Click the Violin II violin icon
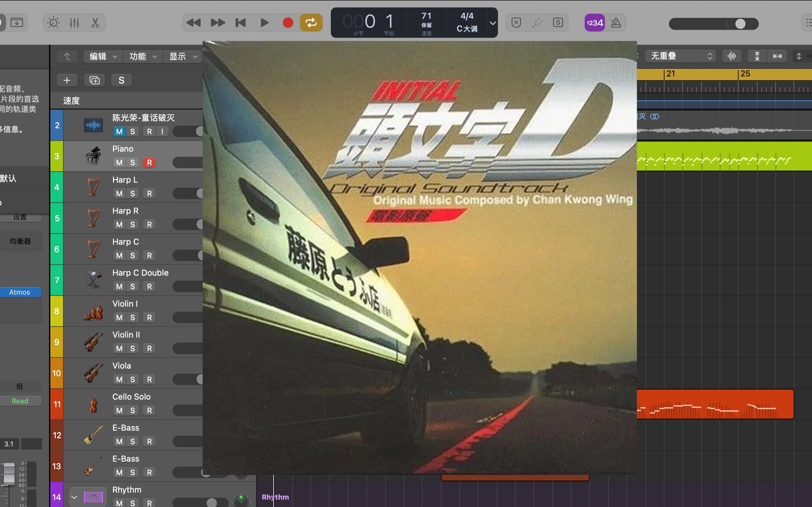This screenshot has width=812, height=507. point(94,342)
